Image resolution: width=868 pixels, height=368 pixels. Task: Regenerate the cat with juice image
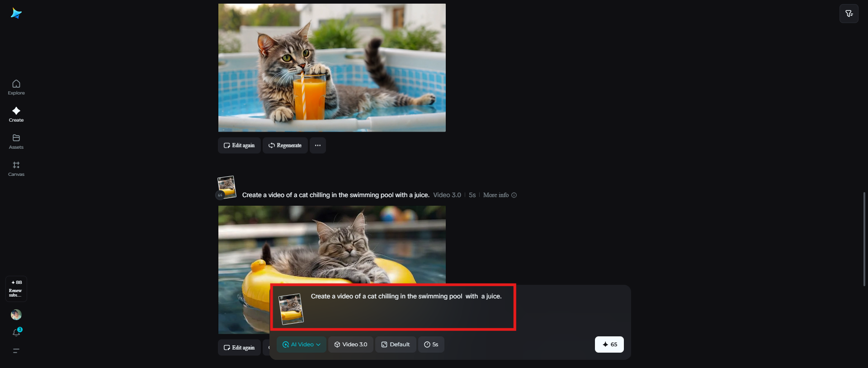pos(285,146)
